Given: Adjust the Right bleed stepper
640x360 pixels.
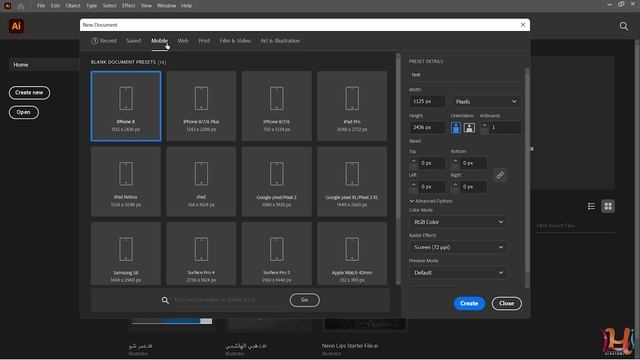Looking at the screenshot, I should click(x=455, y=187).
